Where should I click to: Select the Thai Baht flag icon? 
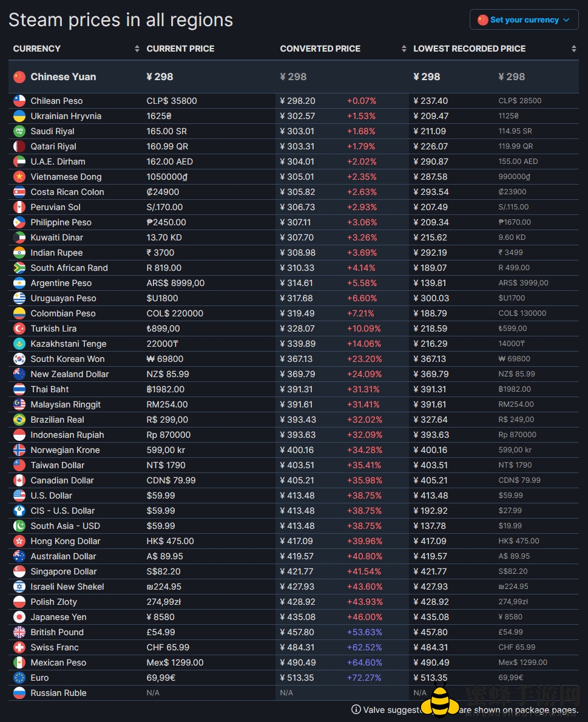19,390
